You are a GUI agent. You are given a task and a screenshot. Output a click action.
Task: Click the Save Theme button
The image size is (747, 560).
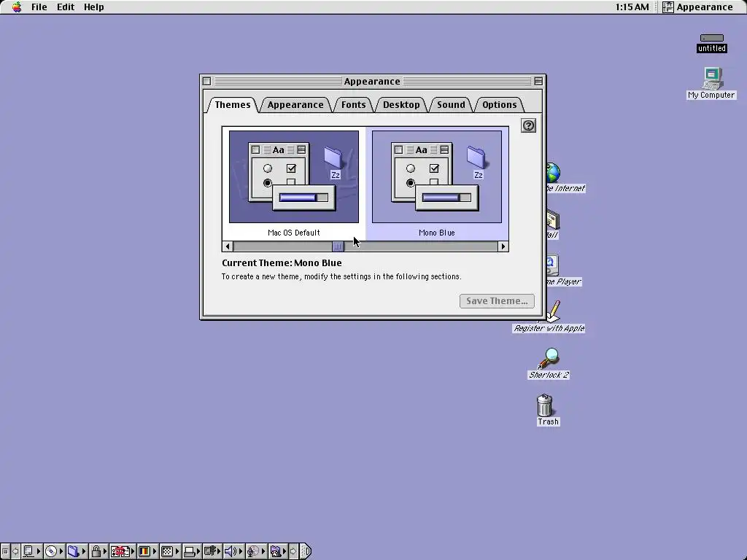coord(497,301)
